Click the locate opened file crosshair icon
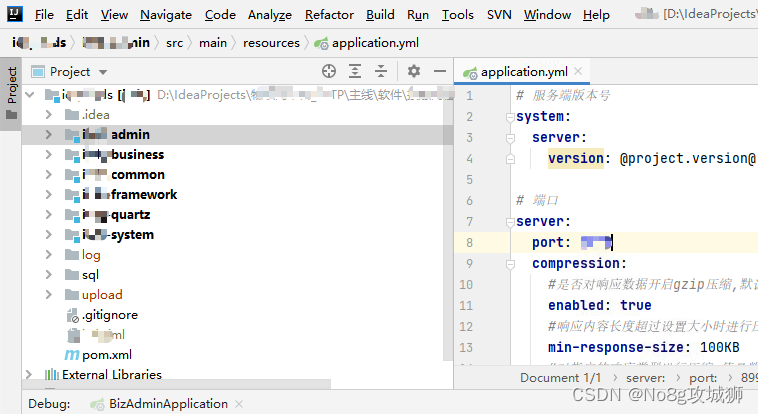This screenshot has height=414, width=758. (x=329, y=72)
